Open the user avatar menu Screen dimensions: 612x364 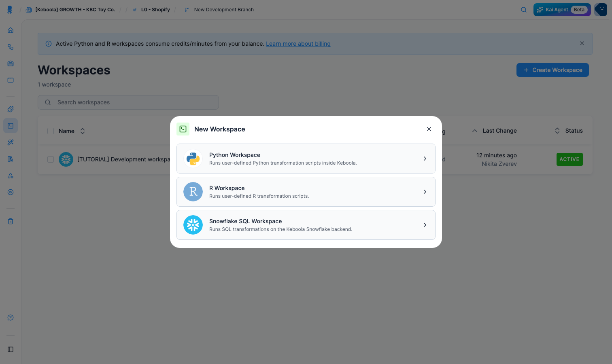click(601, 10)
